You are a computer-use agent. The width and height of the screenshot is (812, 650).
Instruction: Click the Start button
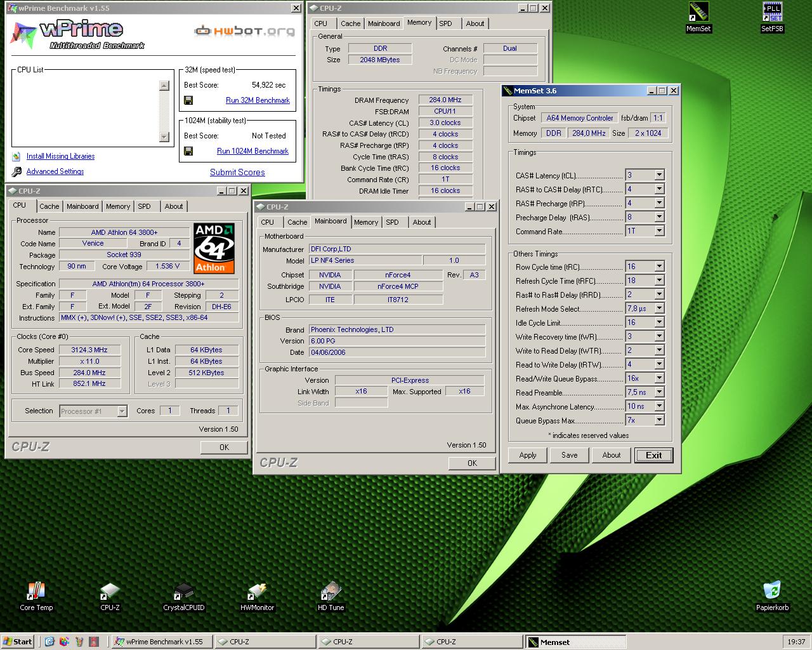(x=18, y=642)
